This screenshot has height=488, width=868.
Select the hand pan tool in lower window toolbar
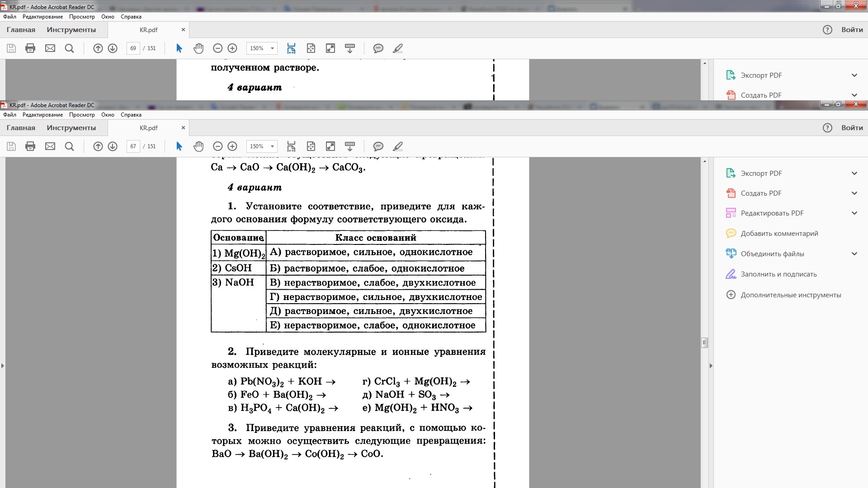pyautogui.click(x=198, y=146)
